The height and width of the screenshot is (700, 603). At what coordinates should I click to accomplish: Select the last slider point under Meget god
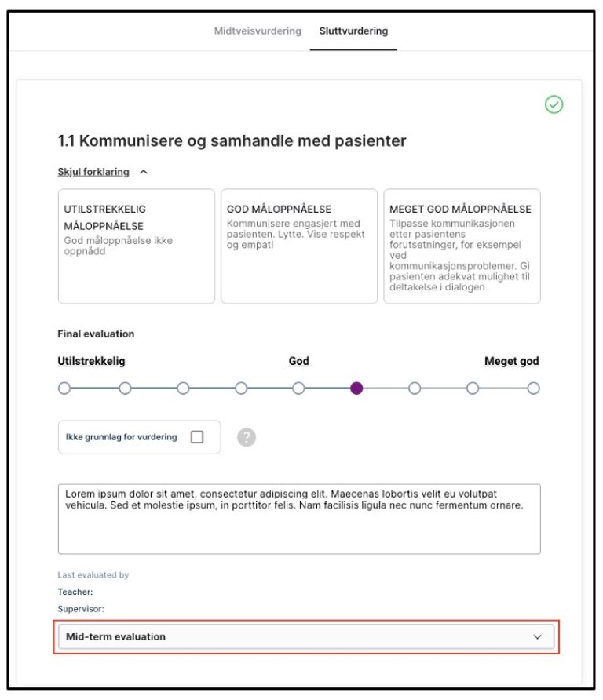point(533,388)
